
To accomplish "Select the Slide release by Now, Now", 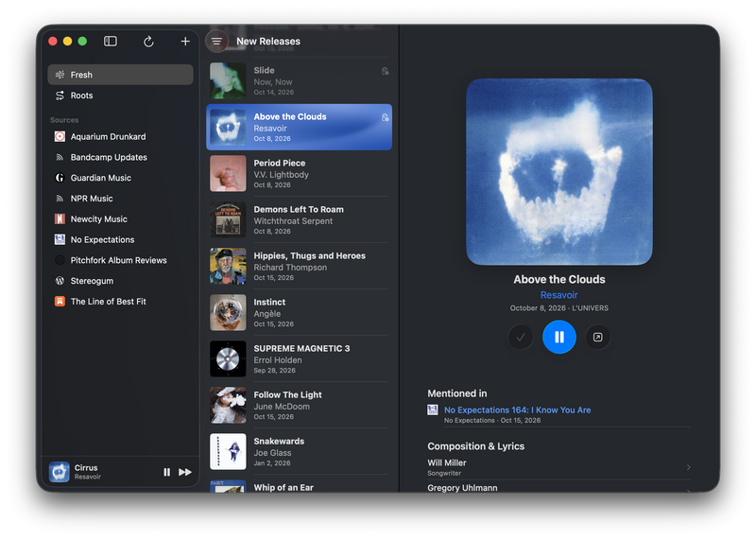I will click(x=299, y=81).
